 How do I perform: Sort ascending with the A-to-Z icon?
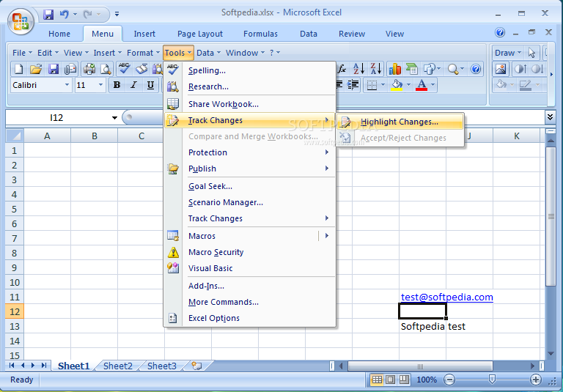tap(358, 69)
